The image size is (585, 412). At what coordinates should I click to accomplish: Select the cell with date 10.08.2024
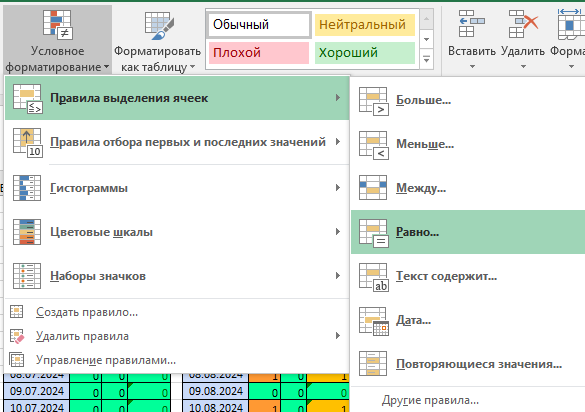[x=216, y=406]
